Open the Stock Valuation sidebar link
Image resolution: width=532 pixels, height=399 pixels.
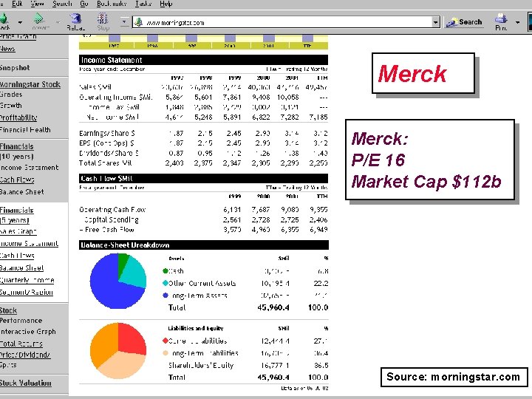click(25, 383)
